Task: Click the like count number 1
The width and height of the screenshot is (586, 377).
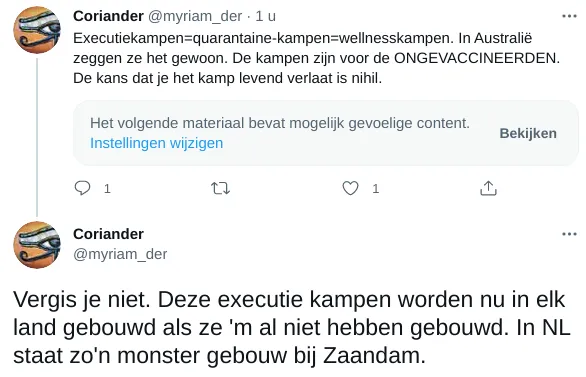Action: click(376, 189)
